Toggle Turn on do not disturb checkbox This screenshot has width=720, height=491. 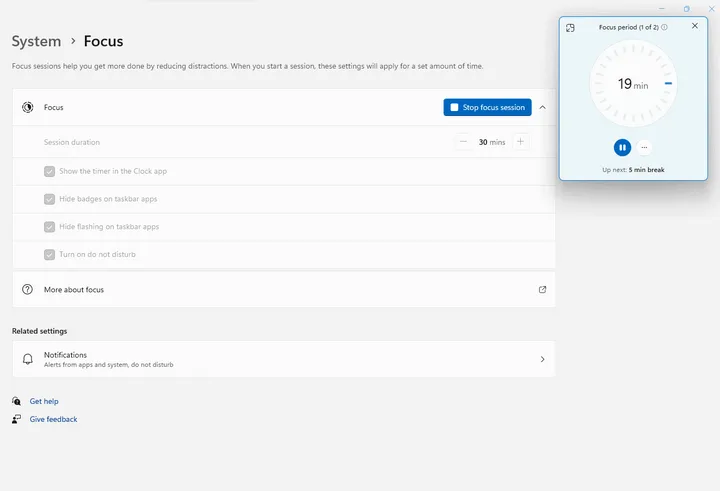[x=49, y=254]
